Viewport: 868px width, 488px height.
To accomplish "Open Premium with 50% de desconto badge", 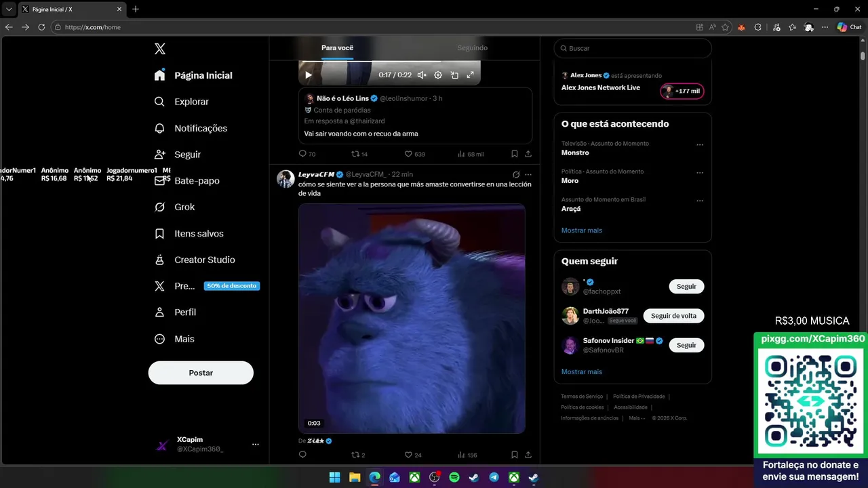I will (x=206, y=286).
